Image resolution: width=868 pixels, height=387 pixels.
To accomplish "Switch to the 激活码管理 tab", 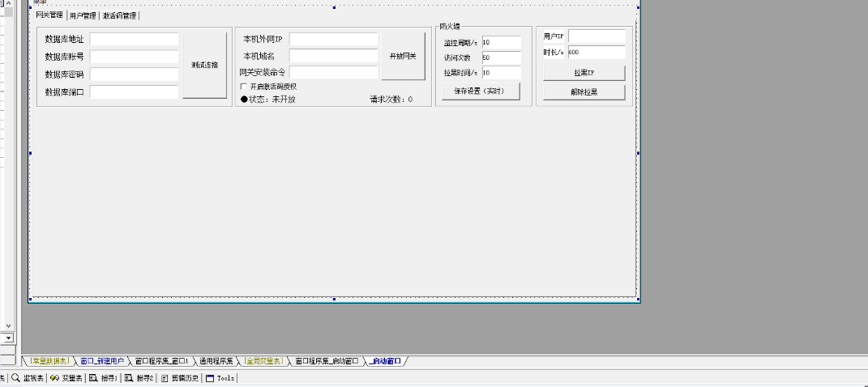I will [x=119, y=15].
